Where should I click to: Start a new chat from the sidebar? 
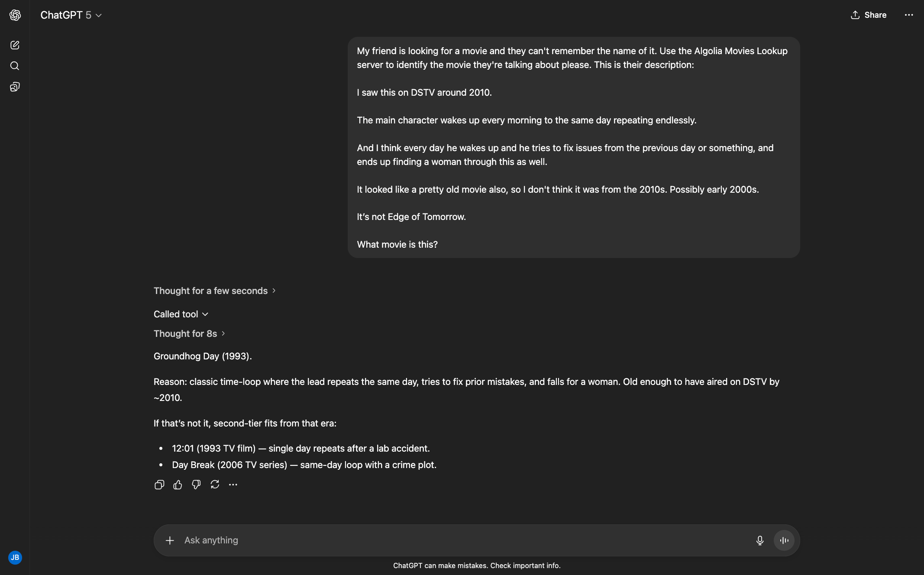coord(15,45)
